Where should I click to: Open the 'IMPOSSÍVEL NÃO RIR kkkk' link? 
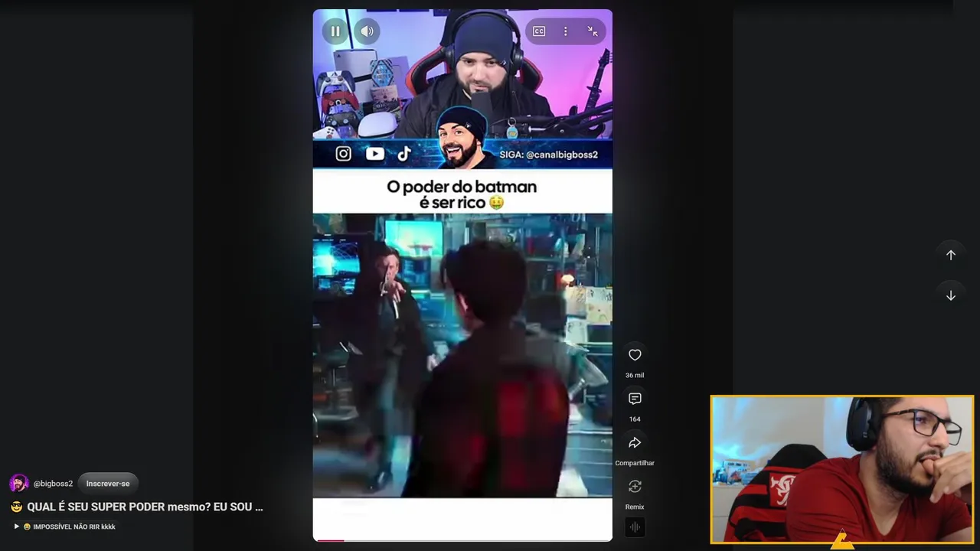[65, 527]
